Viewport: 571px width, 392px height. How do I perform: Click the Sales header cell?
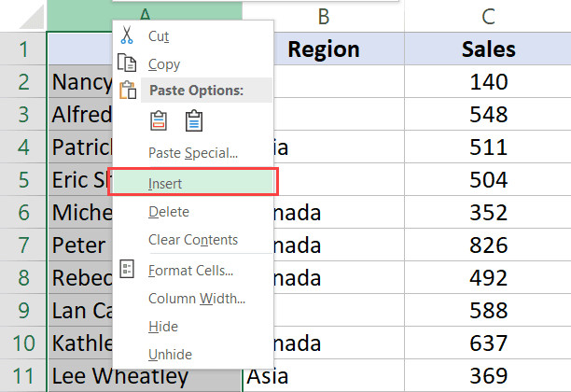pyautogui.click(x=488, y=50)
